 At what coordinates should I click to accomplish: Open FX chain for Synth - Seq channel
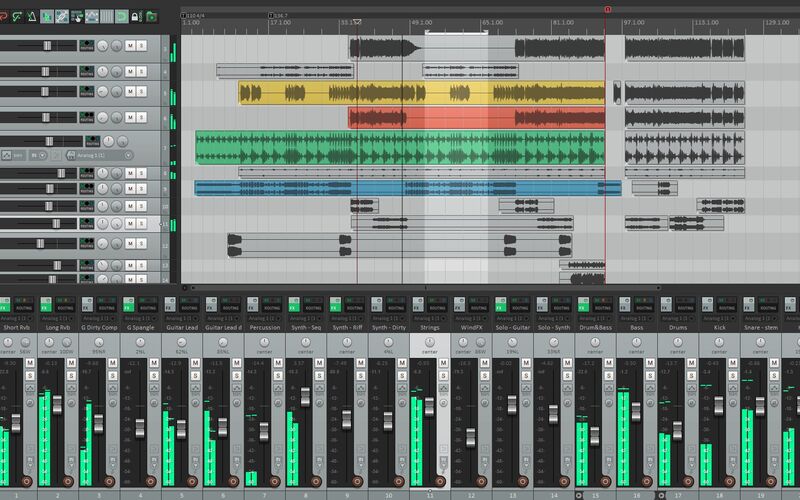(x=294, y=305)
